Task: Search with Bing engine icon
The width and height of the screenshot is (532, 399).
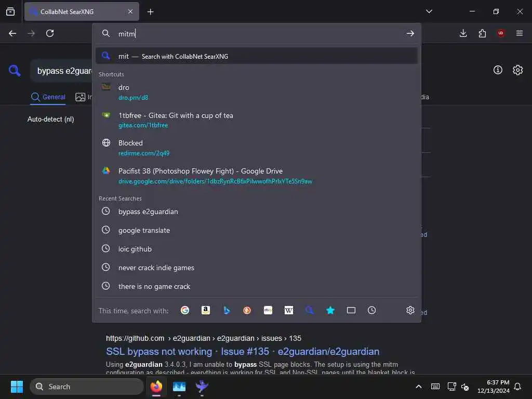Action: pyautogui.click(x=227, y=310)
